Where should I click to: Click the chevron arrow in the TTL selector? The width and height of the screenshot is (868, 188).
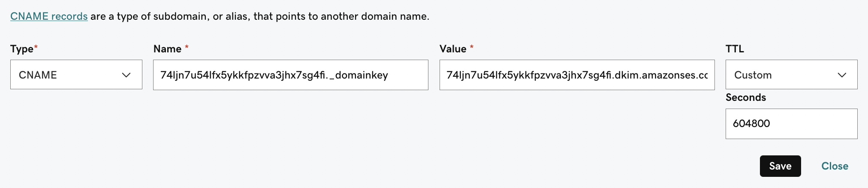click(842, 75)
